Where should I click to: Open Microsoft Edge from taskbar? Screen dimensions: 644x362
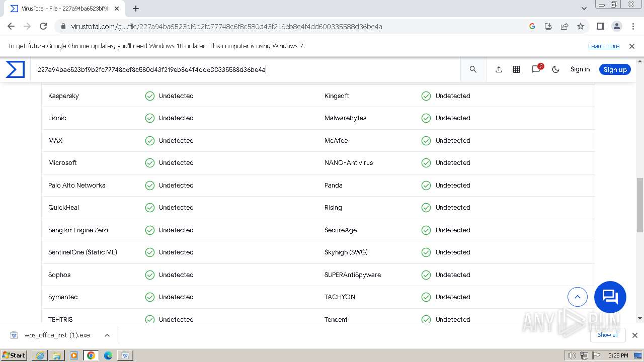click(x=108, y=355)
